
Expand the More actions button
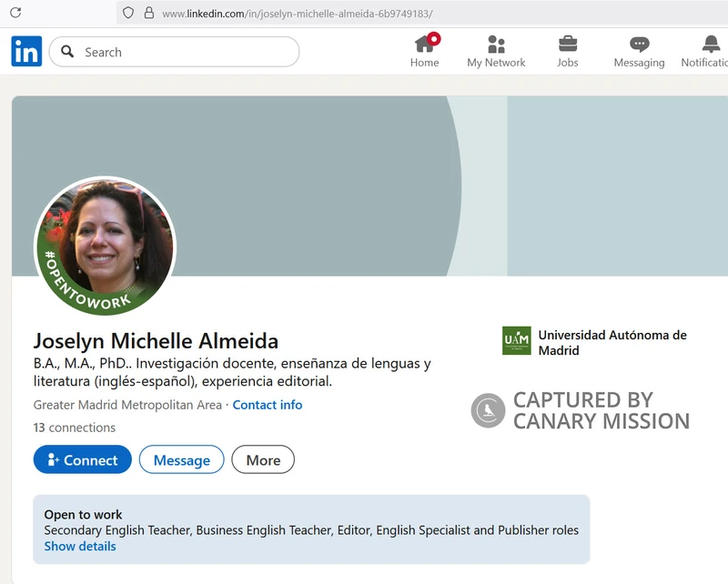pos(262,460)
